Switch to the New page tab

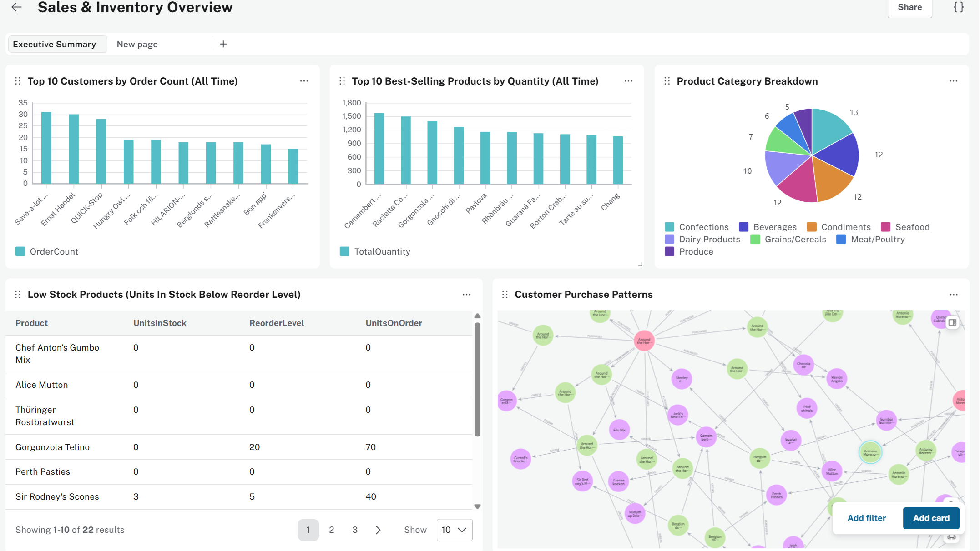[137, 44]
